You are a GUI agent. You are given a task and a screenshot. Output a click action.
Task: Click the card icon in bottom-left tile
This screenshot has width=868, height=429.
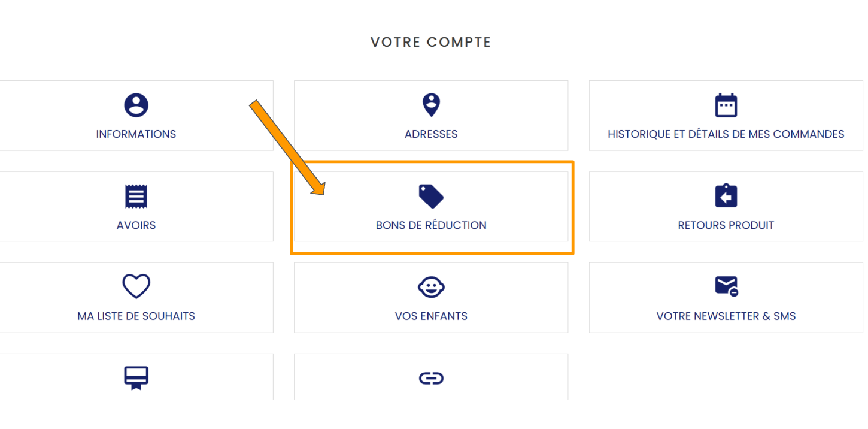coord(136,377)
